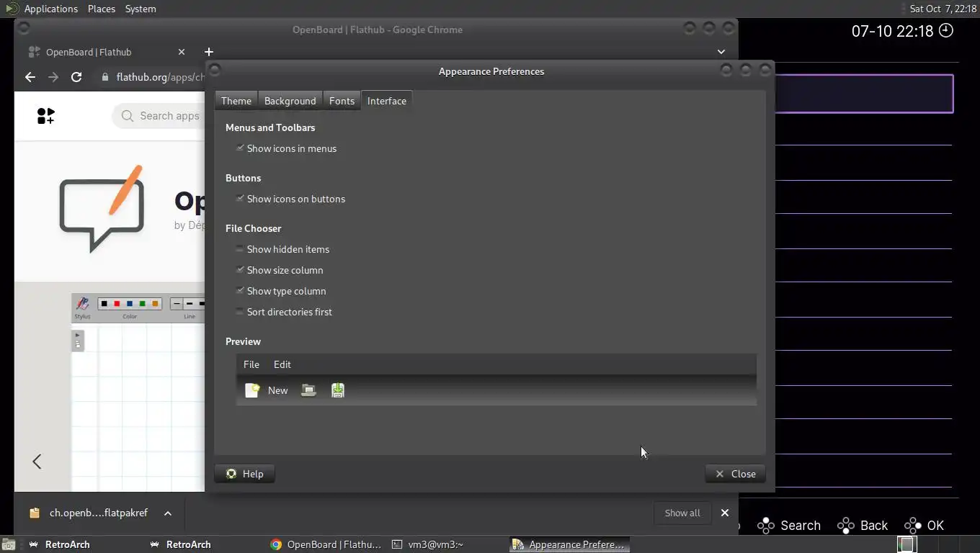Click the Close button in Appearance Preferences
Viewport: 980px width, 553px height.
tap(735, 474)
